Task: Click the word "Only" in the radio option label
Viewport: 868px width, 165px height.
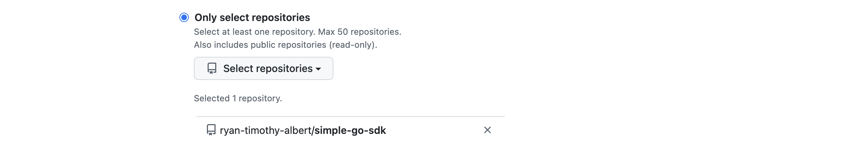Action: [x=205, y=17]
